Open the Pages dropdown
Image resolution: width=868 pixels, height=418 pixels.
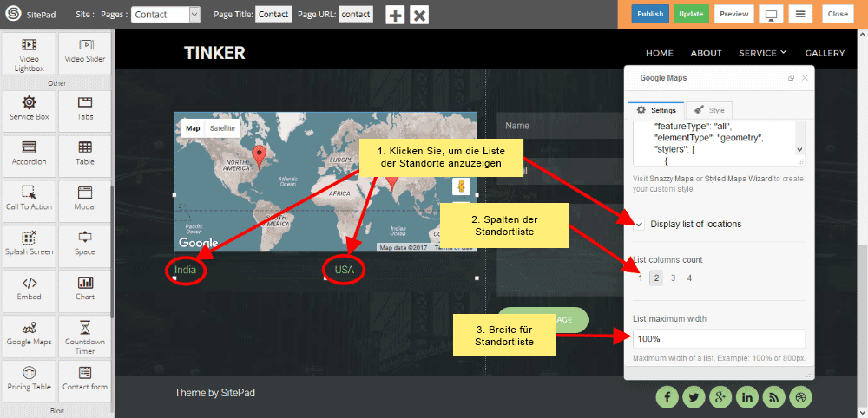tap(166, 15)
